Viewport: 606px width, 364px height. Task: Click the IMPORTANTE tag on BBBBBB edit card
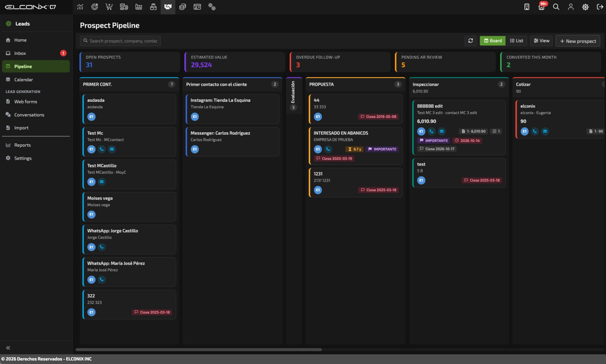[434, 141]
